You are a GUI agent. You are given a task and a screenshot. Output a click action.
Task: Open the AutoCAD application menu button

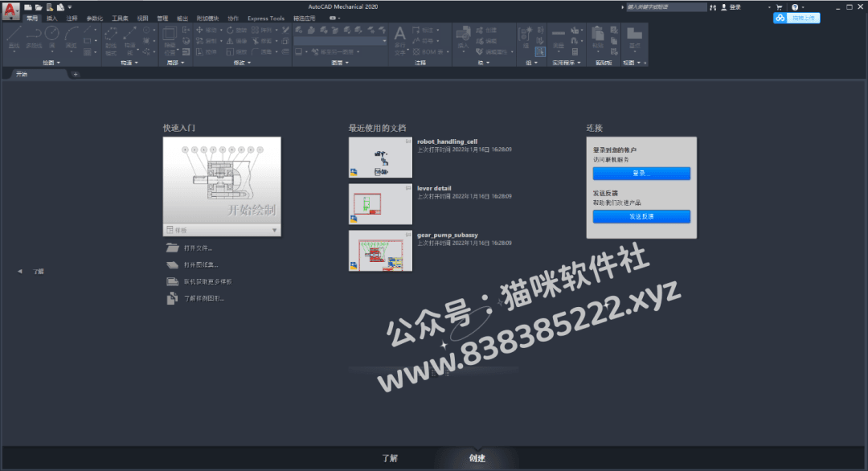[x=10, y=10]
